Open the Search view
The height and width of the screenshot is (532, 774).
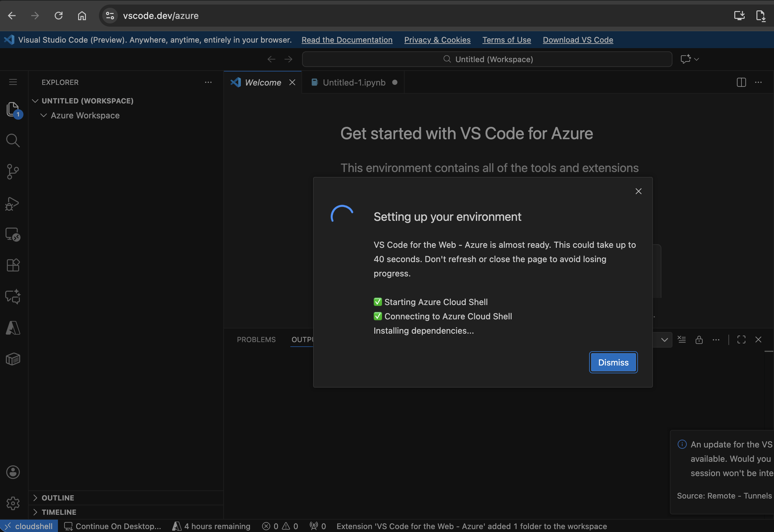(13, 140)
